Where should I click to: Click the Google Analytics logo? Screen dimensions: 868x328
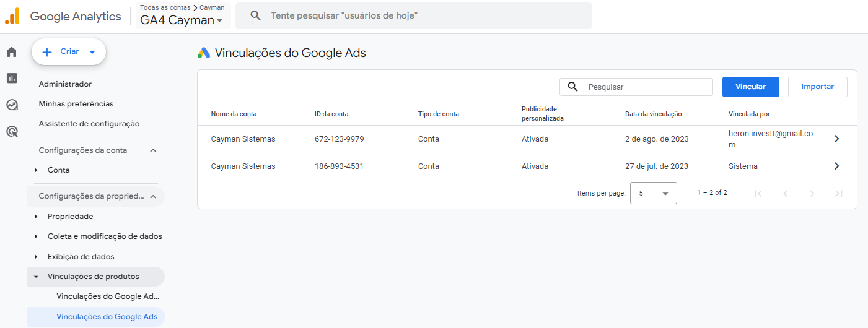coord(12,17)
